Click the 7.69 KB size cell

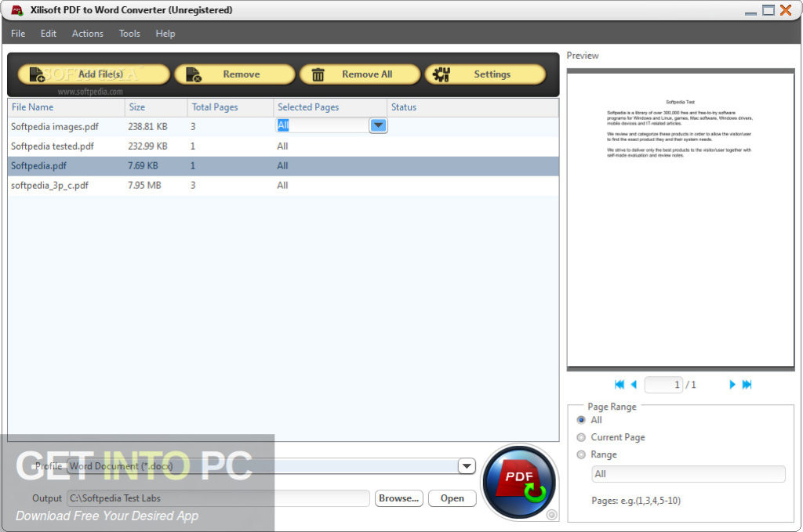pos(143,166)
